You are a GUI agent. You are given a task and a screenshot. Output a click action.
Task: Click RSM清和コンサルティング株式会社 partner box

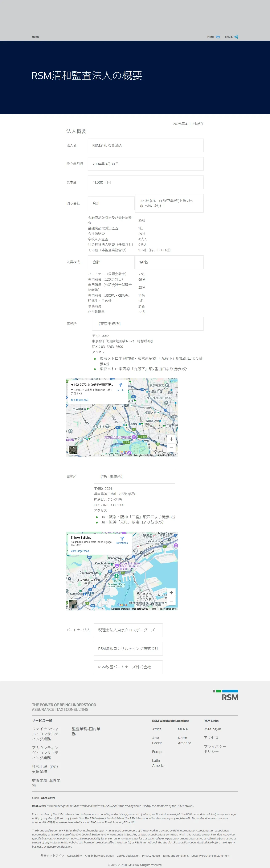click(128, 648)
